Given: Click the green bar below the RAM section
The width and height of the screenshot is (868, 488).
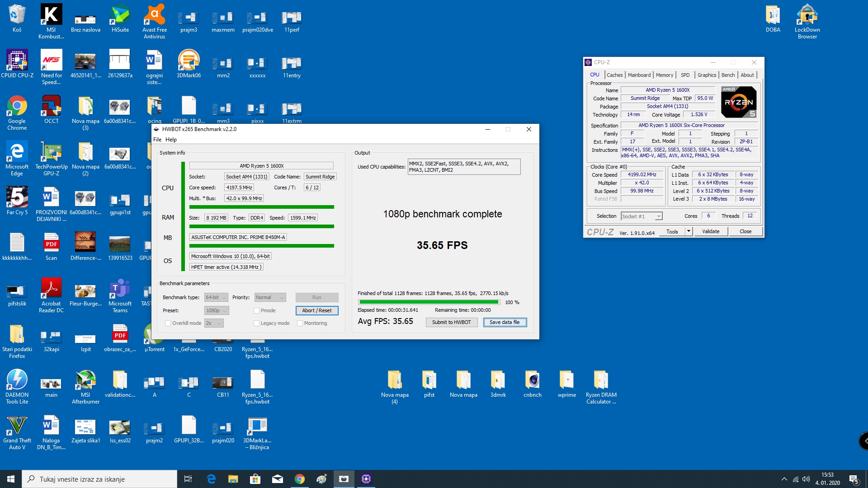Looking at the screenshot, I should click(262, 226).
